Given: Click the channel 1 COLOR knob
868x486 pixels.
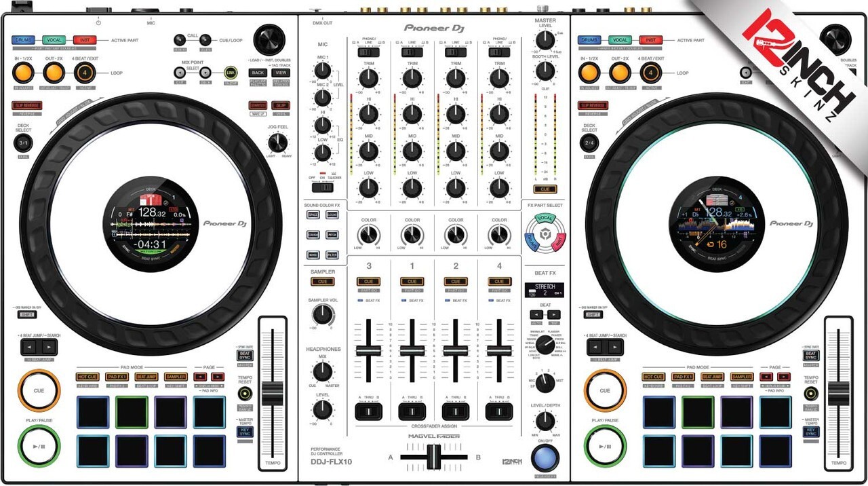Looking at the screenshot, I should pos(412,236).
